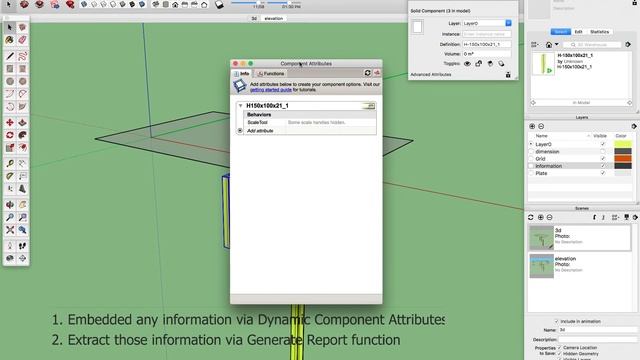This screenshot has width=640, height=360.
Task: Click the 3D Warehouse search field
Action: coord(592,44)
